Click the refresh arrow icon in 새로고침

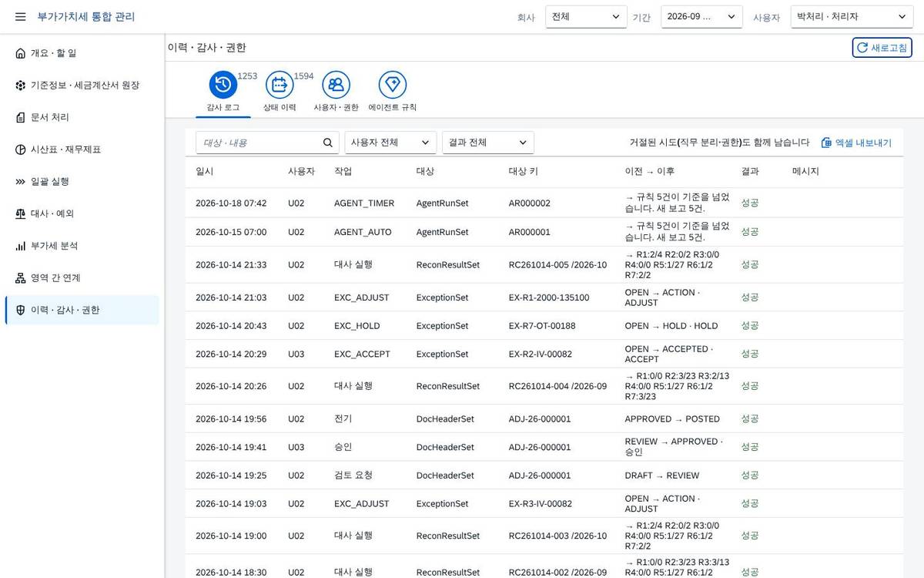click(x=862, y=48)
